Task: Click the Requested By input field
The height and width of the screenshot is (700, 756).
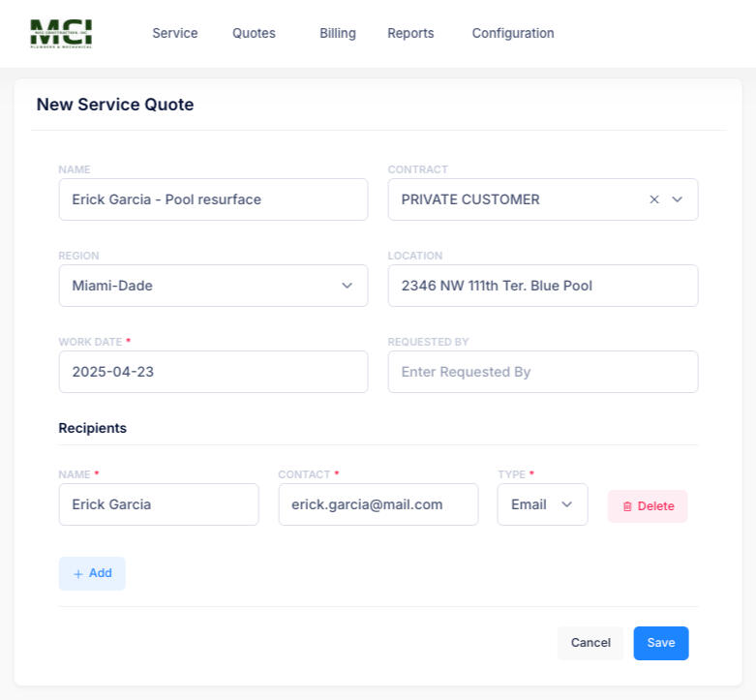Action: pos(542,372)
